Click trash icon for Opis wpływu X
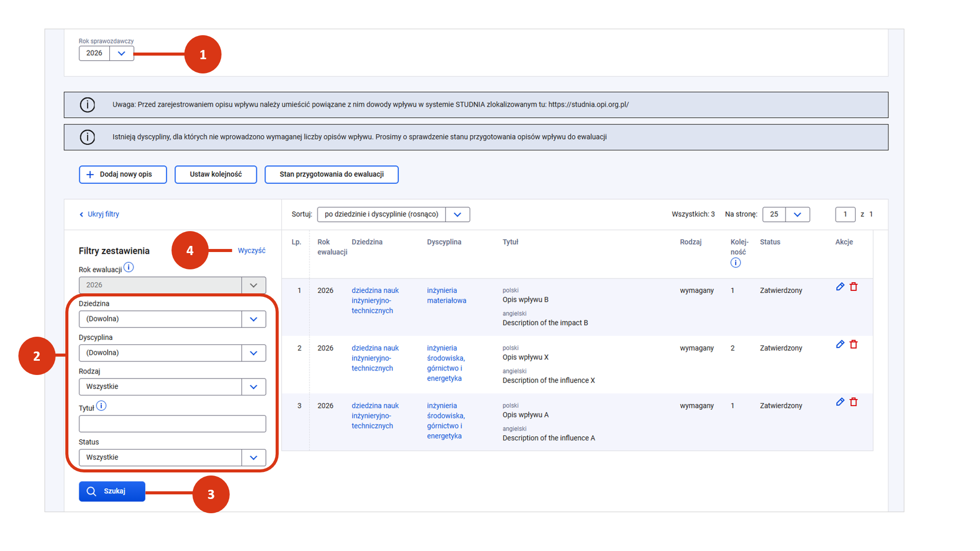Image resolution: width=980 pixels, height=551 pixels. coord(853,344)
